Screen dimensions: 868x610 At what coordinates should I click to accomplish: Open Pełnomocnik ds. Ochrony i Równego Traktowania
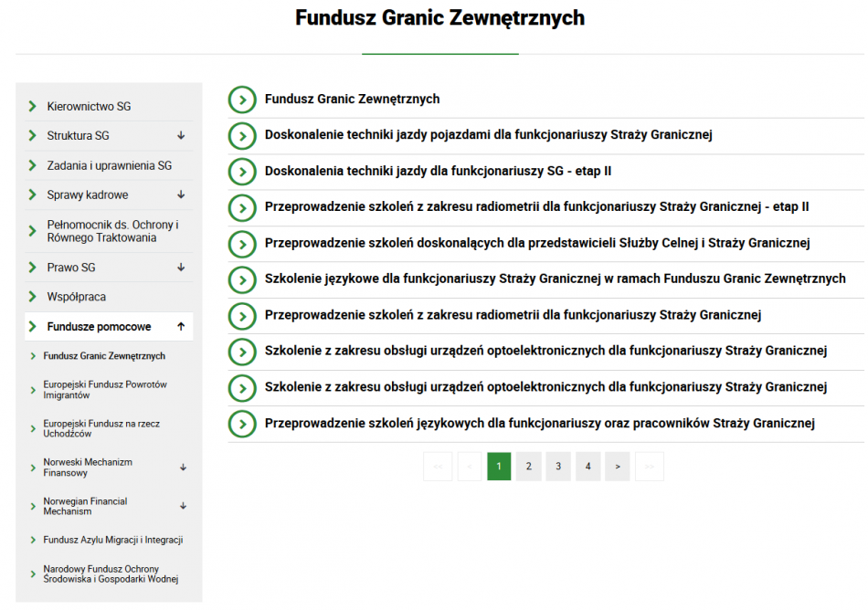tap(112, 232)
